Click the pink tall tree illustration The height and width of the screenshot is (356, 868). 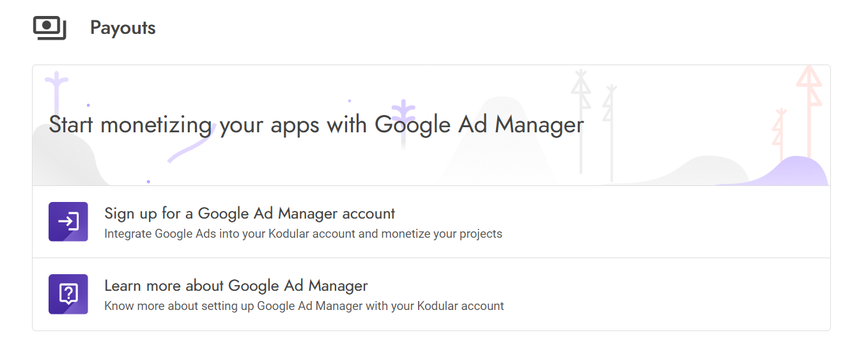(x=810, y=102)
